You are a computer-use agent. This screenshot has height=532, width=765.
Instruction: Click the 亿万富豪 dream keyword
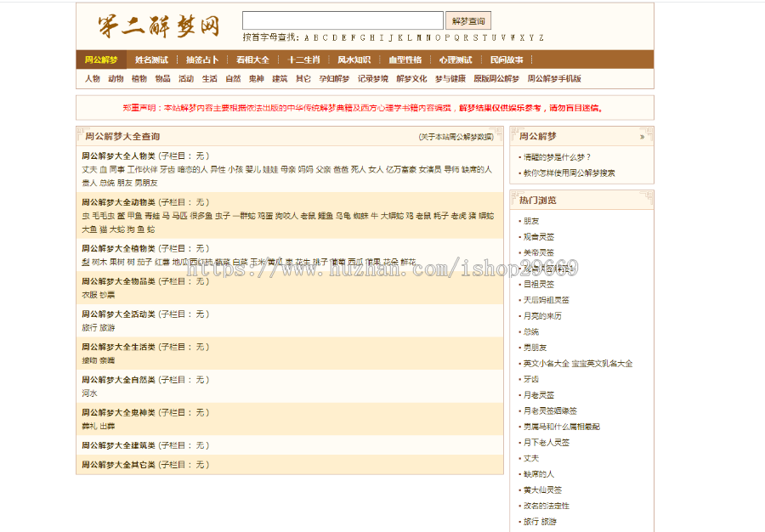401,170
